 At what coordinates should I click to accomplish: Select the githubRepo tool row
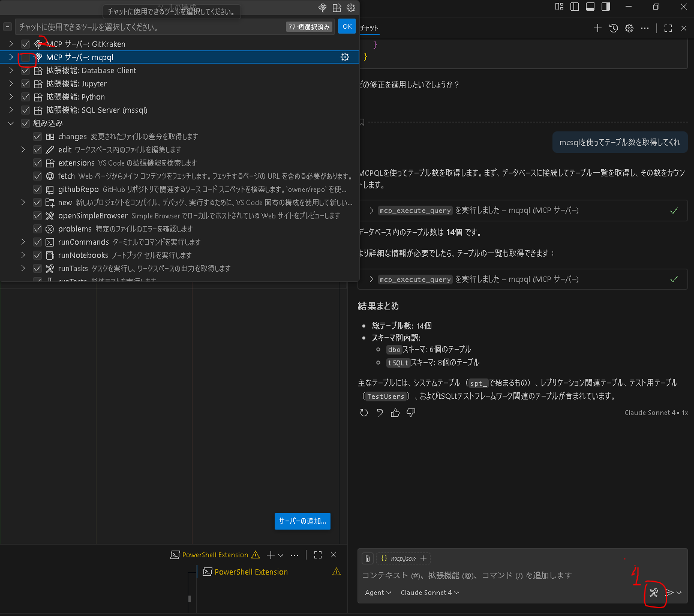(179, 190)
